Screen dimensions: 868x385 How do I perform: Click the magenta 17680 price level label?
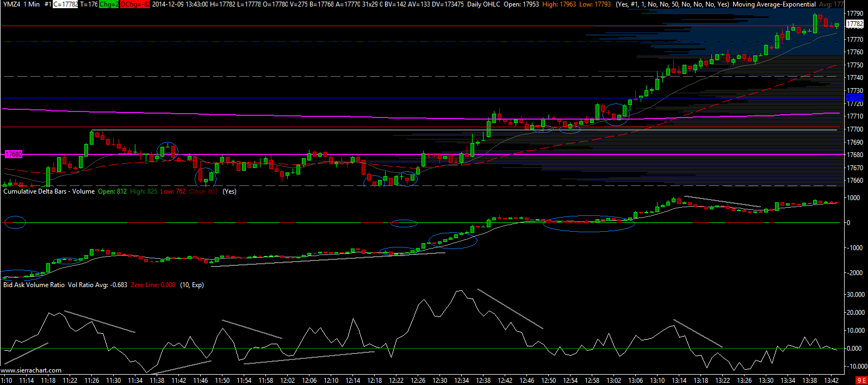click(x=14, y=154)
